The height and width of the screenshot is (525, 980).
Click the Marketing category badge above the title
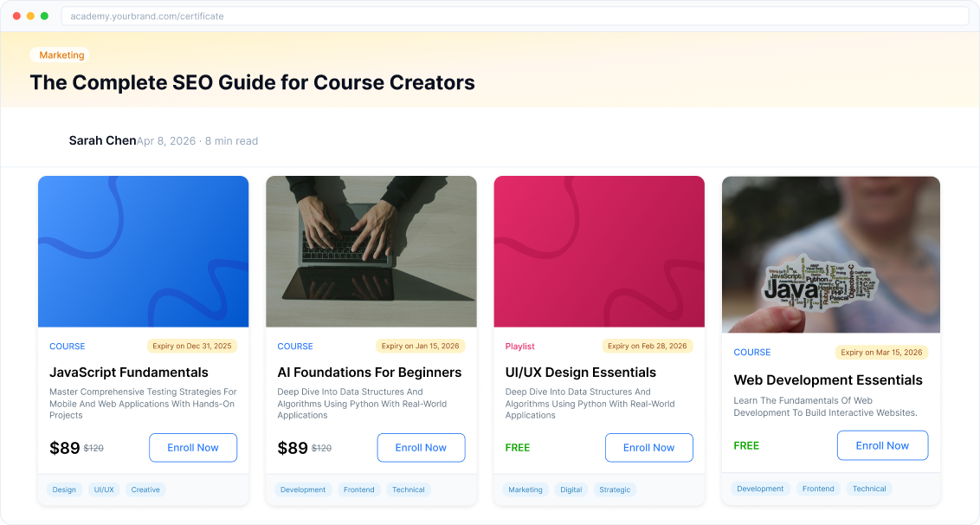point(61,55)
